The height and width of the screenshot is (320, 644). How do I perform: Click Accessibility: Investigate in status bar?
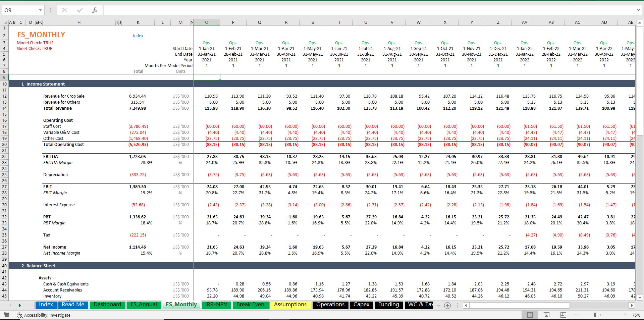tap(44, 315)
